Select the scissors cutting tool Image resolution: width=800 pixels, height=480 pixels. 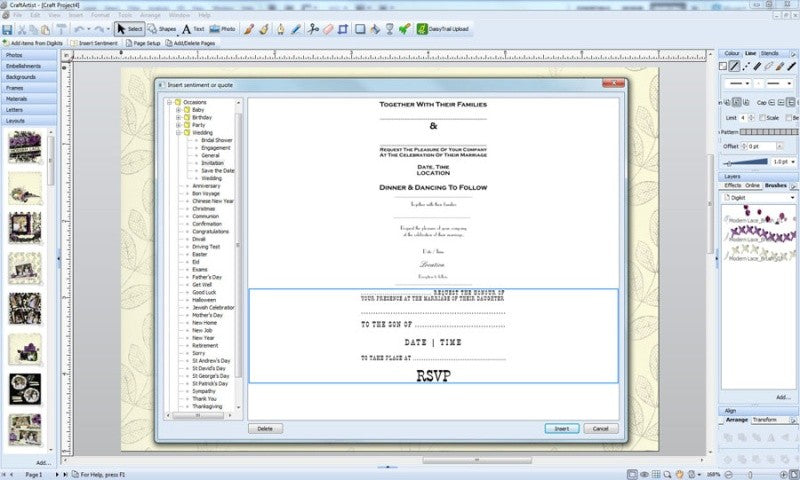[x=313, y=30]
